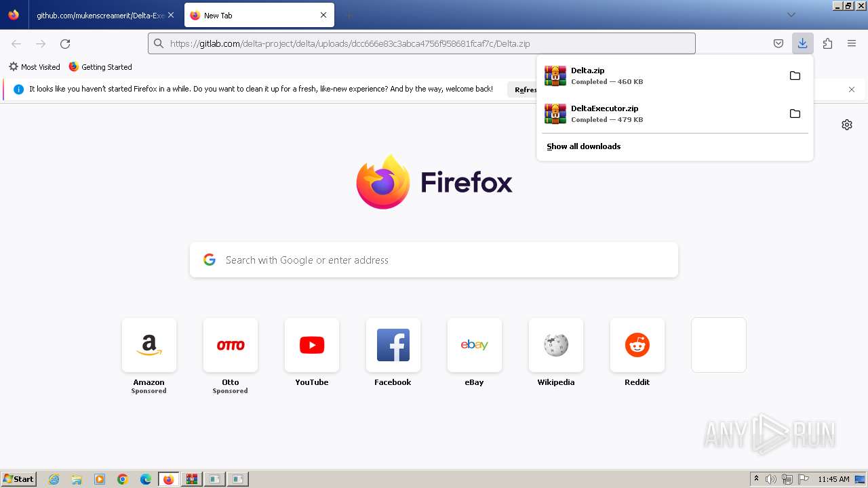Switch to the New Tab tab
The image size is (868, 488).
click(x=259, y=15)
